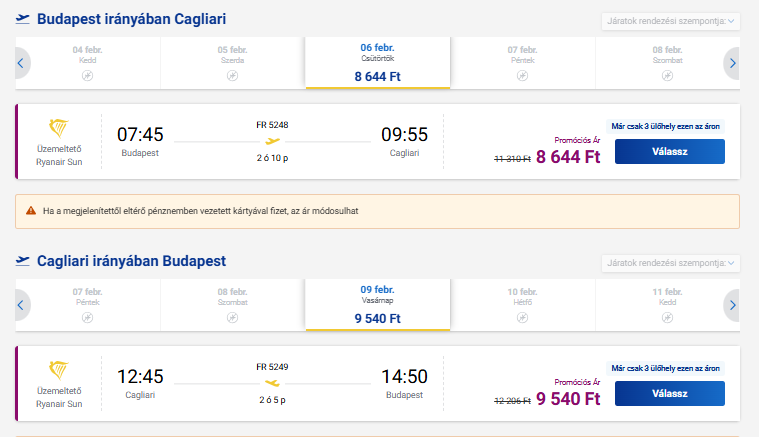Select the 10 febr. Hétfő return date
The width and height of the screenshot is (759, 437).
pos(522,305)
